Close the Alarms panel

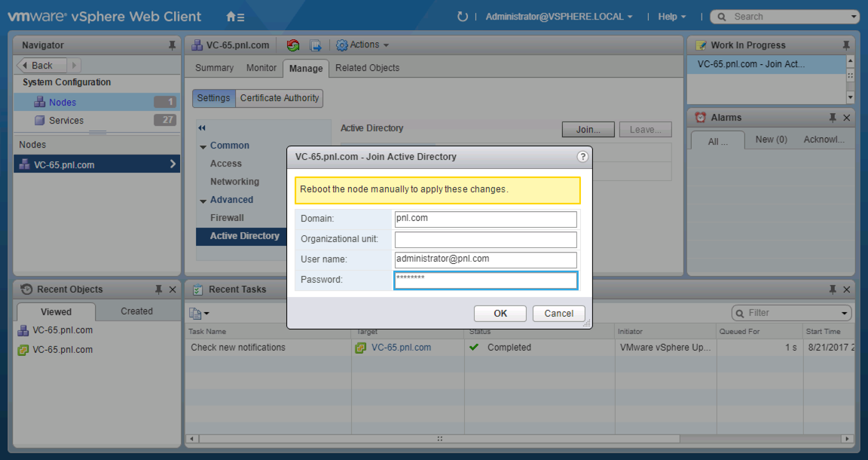pos(846,118)
